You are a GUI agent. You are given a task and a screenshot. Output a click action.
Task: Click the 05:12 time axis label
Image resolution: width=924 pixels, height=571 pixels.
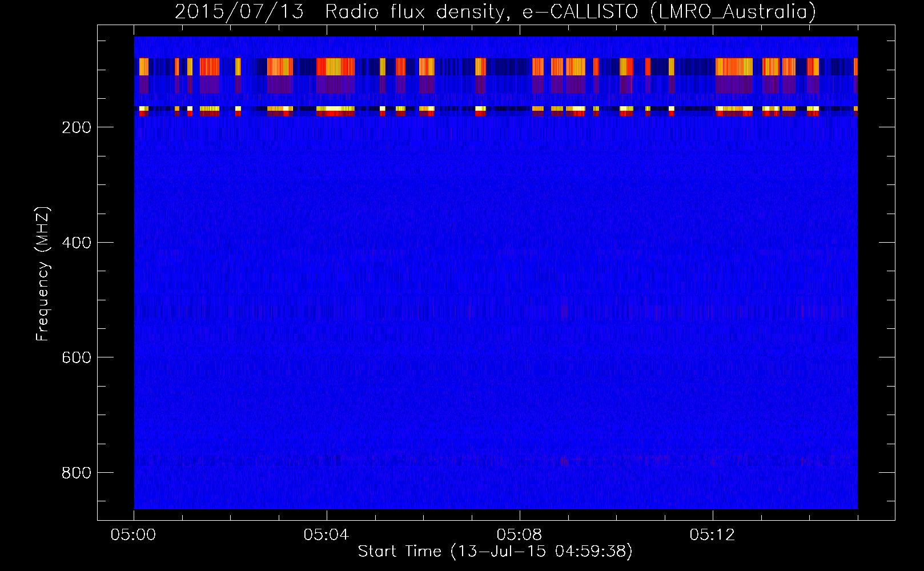(x=712, y=534)
